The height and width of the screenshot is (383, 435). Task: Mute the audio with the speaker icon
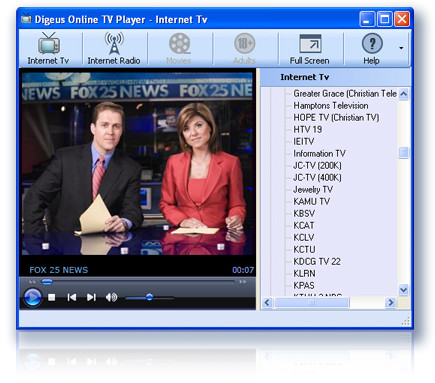[111, 297]
